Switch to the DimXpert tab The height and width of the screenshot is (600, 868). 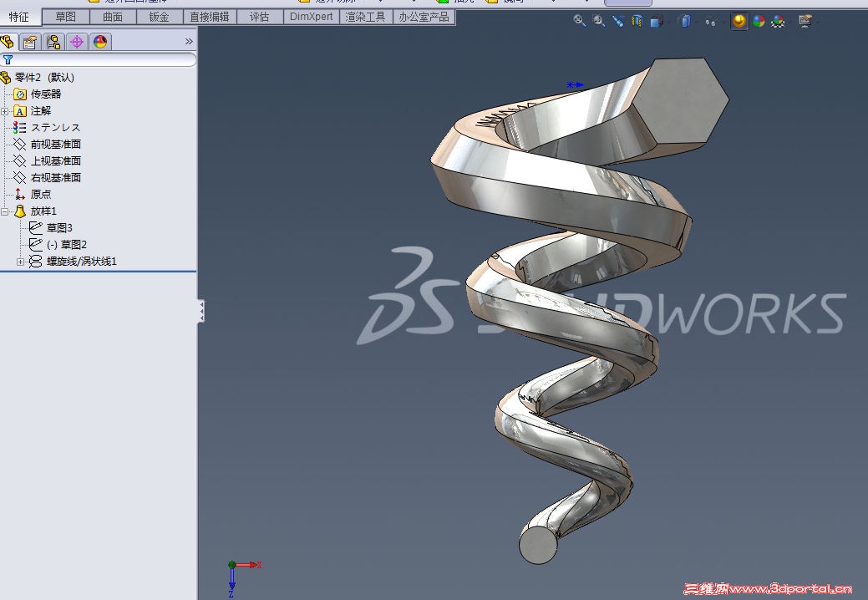click(x=311, y=18)
